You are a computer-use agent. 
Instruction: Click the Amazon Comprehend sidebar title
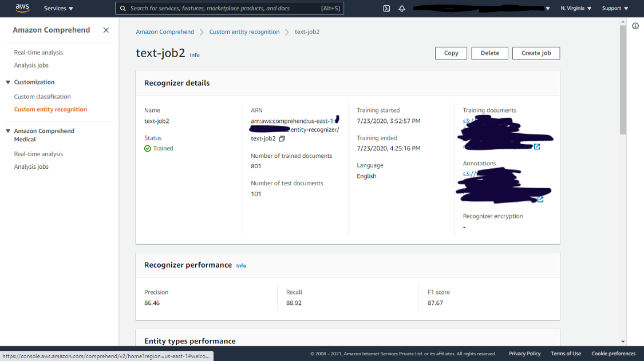(52, 30)
